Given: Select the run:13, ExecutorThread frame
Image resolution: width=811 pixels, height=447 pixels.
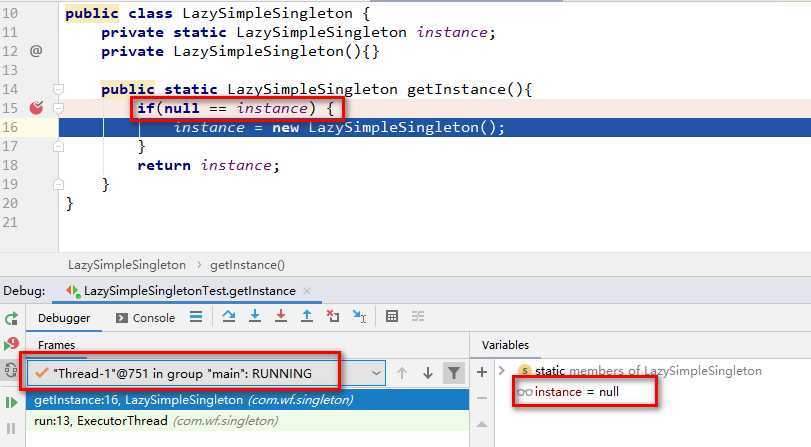Looking at the screenshot, I should 247,421.
